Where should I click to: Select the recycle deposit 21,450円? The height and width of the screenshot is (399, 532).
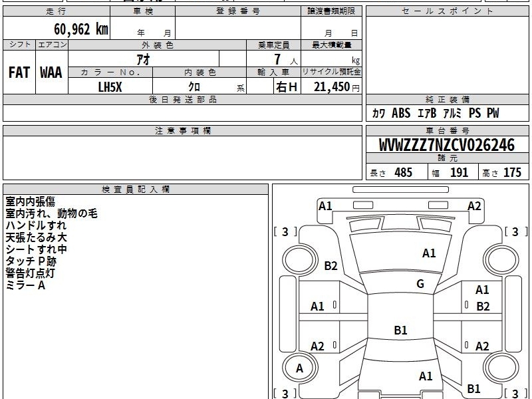[336, 87]
